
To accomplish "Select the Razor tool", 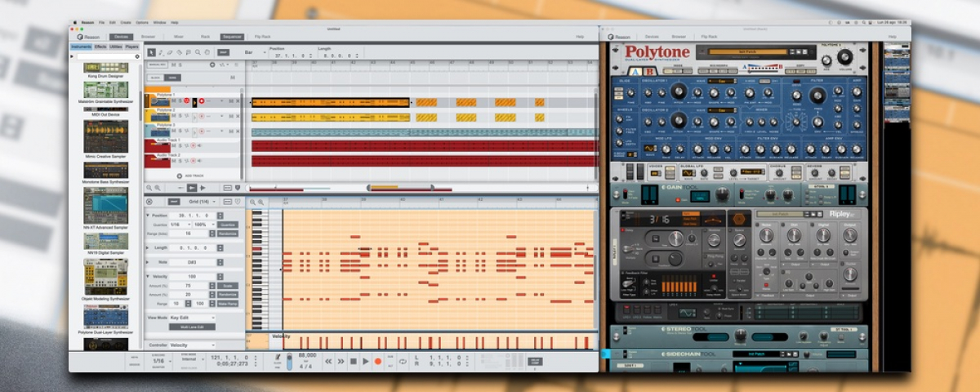I will (x=179, y=52).
